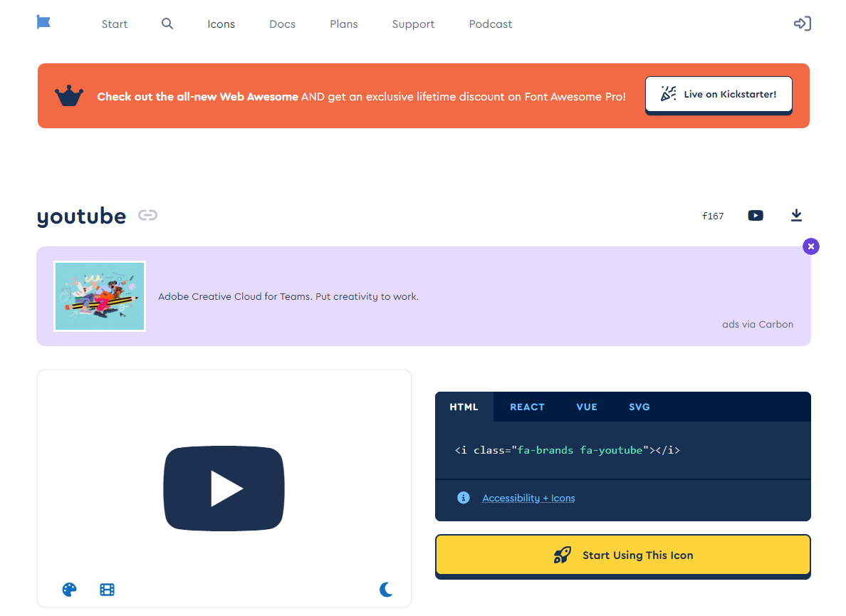Image resolution: width=846 pixels, height=616 pixels.
Task: Open the film animation icon in preview
Action: point(108,590)
